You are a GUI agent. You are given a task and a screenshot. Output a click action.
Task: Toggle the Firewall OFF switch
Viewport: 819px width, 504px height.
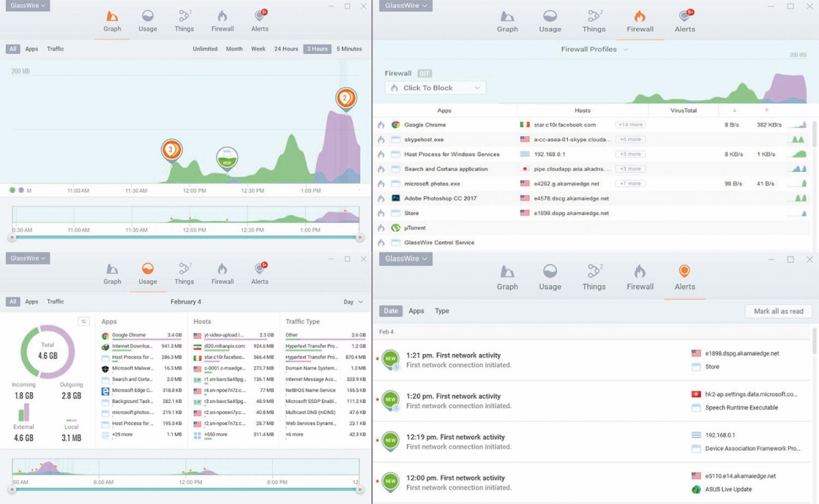425,74
